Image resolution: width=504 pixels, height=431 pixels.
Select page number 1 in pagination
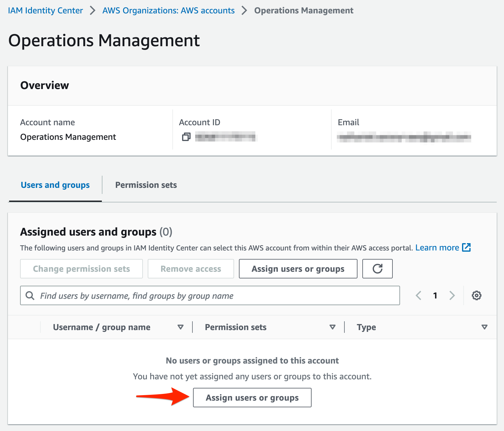[435, 295]
